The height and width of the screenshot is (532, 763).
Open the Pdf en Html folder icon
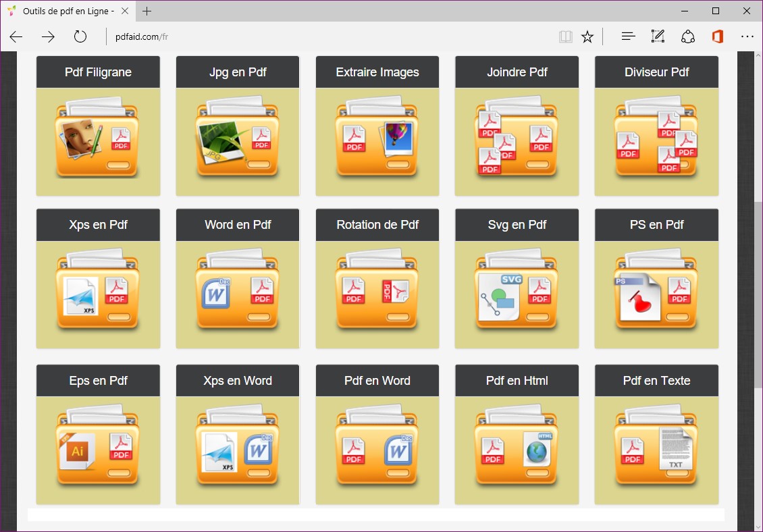click(x=517, y=446)
